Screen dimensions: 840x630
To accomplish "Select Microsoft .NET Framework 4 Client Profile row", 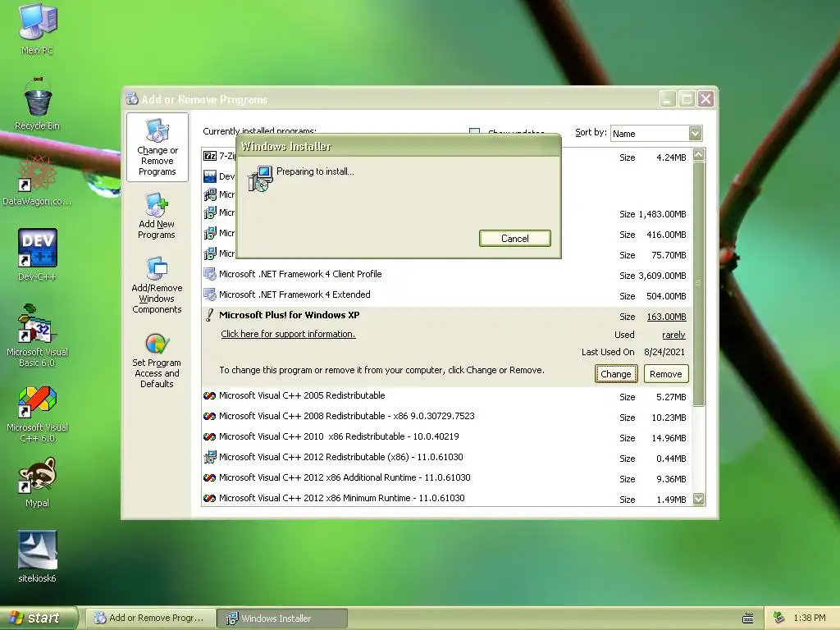I will click(x=447, y=275).
